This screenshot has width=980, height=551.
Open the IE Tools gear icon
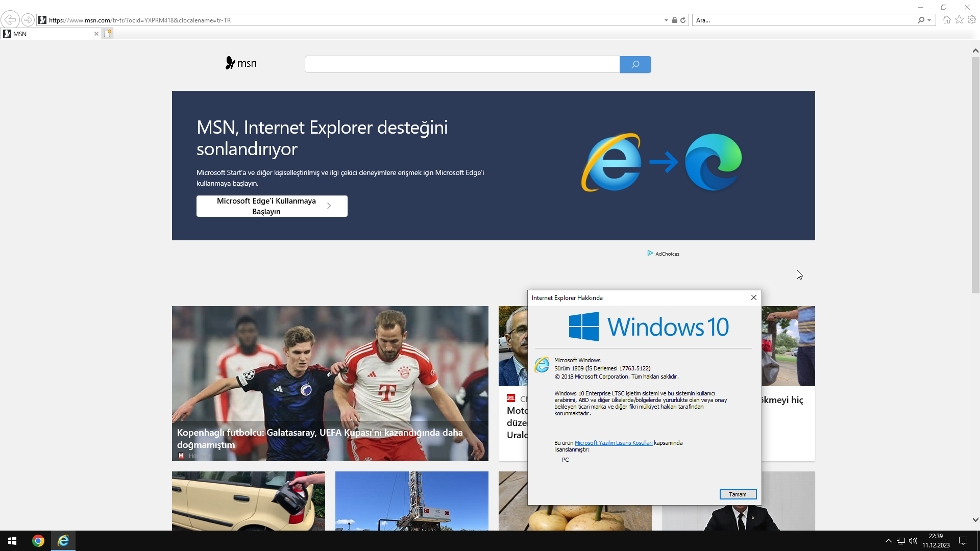972,20
